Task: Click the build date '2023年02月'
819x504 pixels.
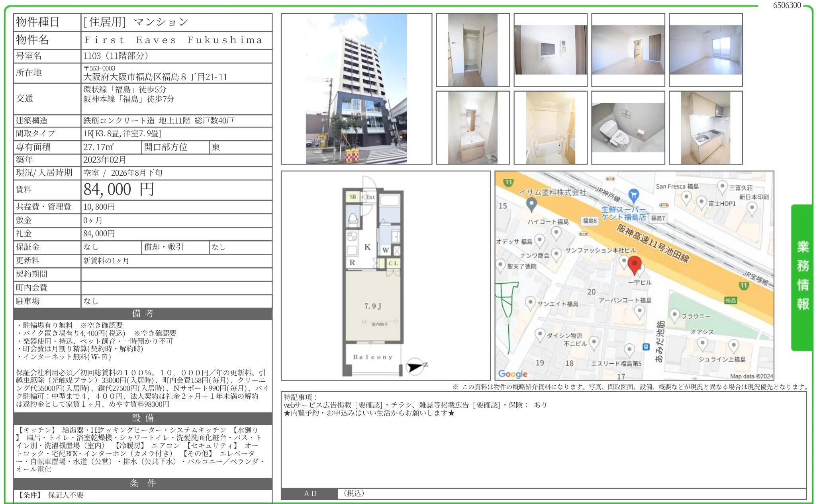Action: click(104, 160)
